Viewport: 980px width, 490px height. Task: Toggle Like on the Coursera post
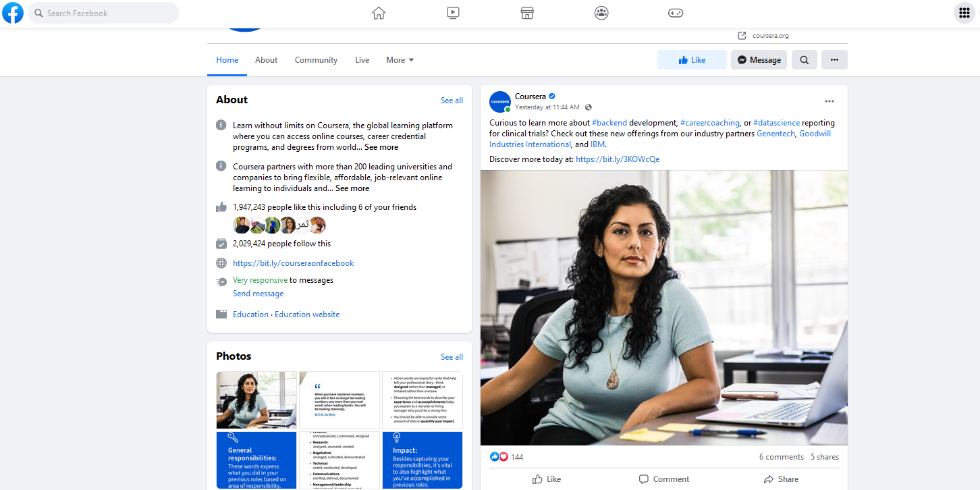click(x=547, y=479)
